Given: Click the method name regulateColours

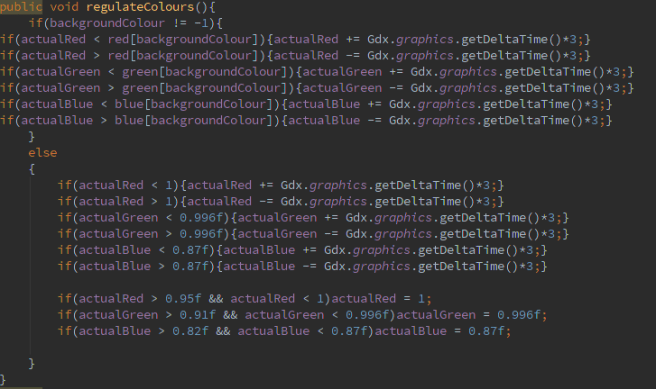Looking at the screenshot, I should pos(140,7).
